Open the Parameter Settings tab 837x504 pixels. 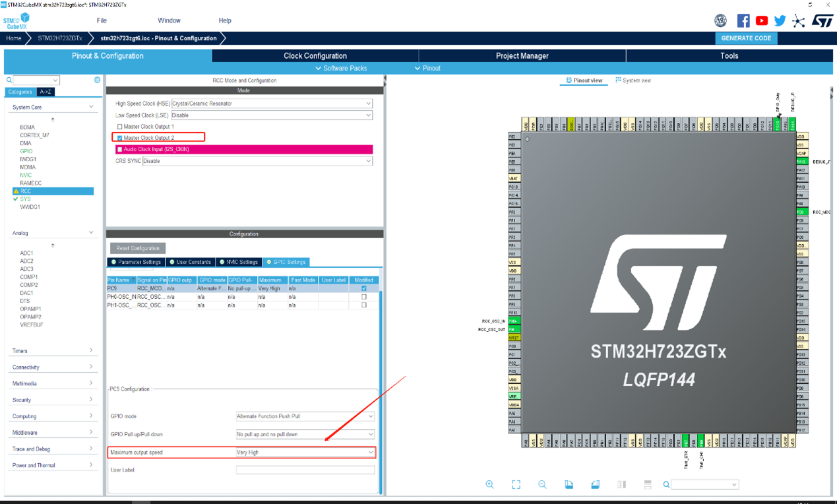tap(136, 262)
